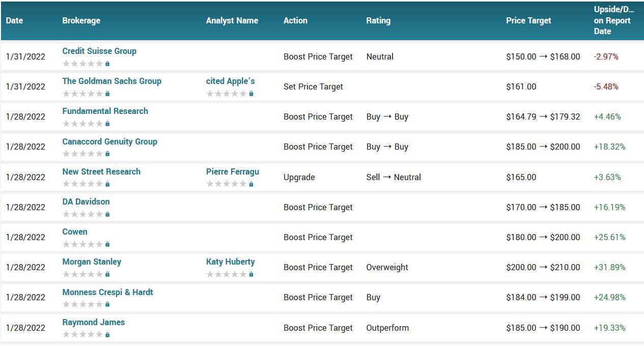
Task: Click the star rating under Fundamental Research
Action: coord(82,124)
